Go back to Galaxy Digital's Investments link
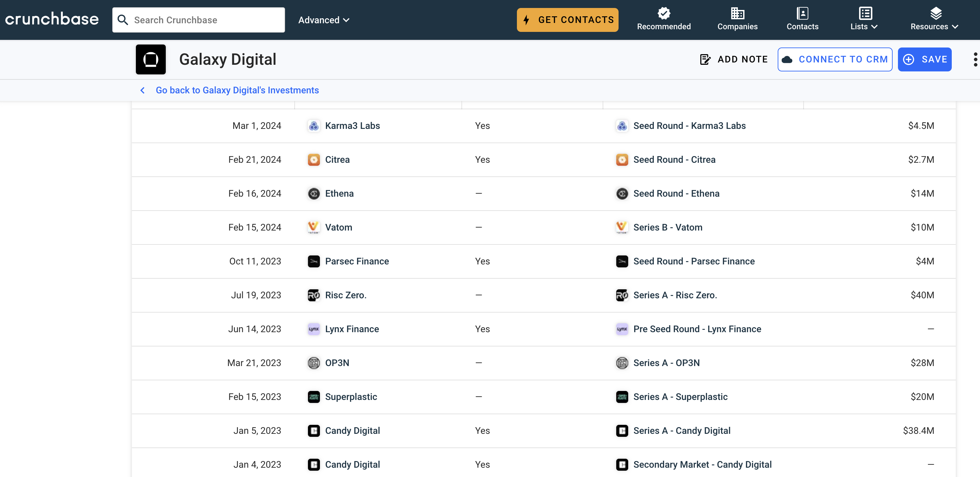The image size is (980, 477). tap(237, 90)
